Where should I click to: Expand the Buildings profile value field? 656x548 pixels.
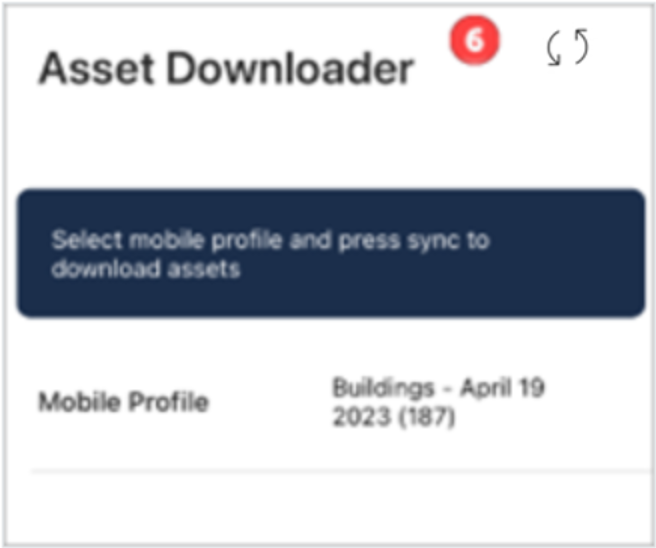(x=438, y=402)
